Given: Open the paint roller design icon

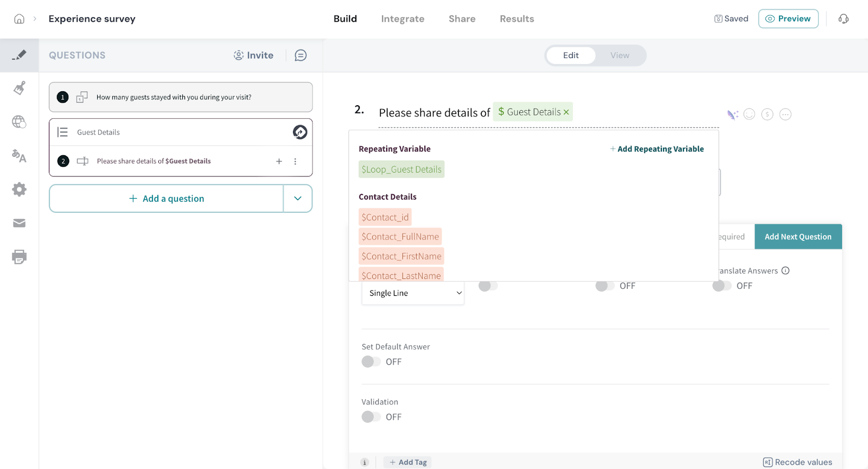Looking at the screenshot, I should 20,88.
